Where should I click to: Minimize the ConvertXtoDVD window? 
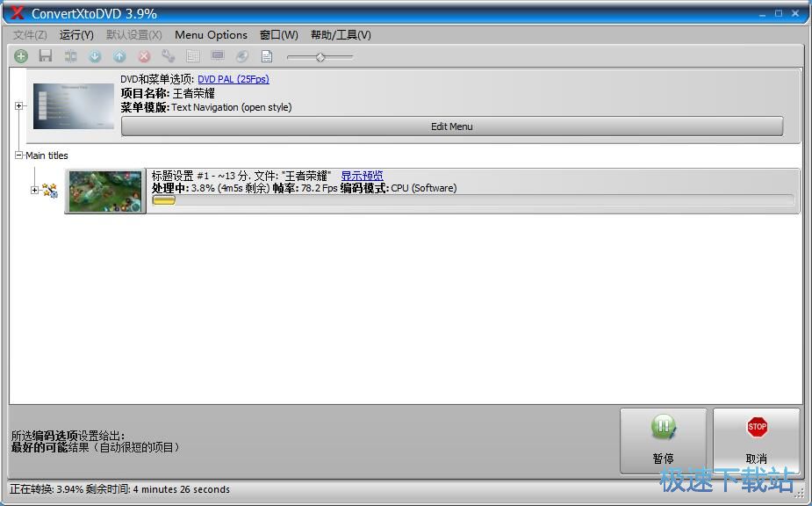(x=762, y=14)
